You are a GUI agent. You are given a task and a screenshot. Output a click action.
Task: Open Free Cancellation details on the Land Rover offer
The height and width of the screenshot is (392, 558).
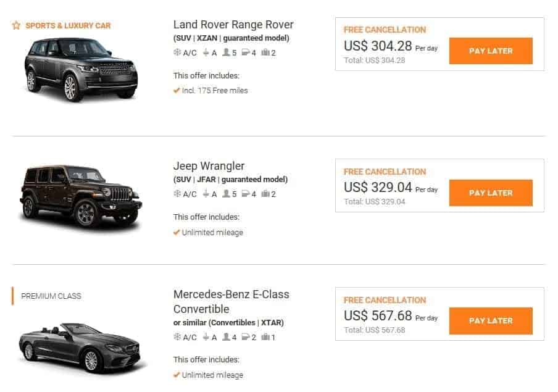(385, 30)
